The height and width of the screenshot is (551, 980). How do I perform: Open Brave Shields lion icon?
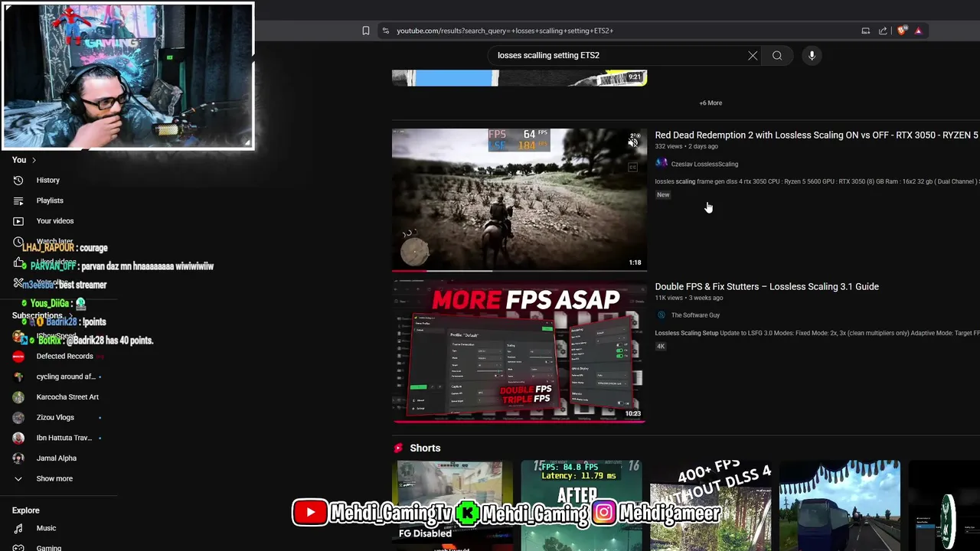click(x=901, y=31)
